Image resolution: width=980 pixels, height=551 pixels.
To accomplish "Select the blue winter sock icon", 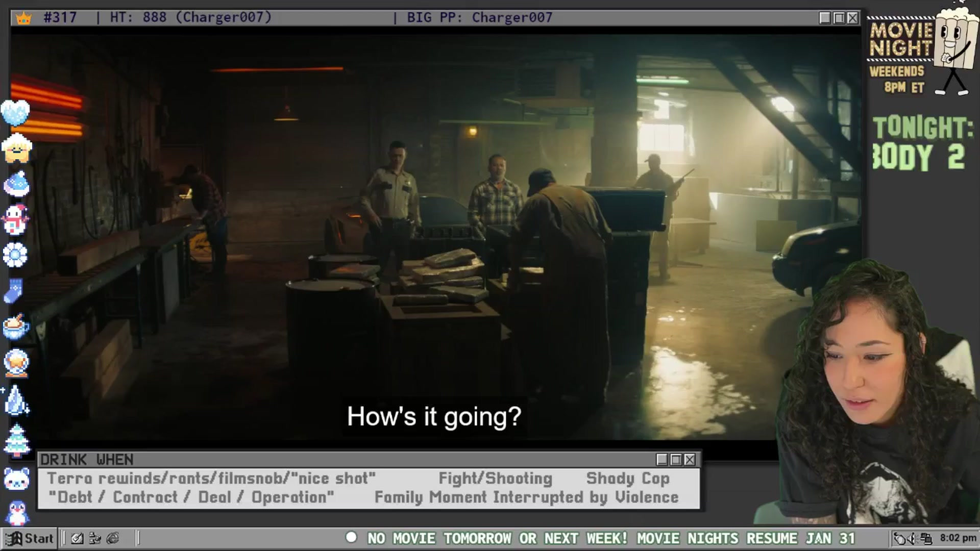I will tap(13, 291).
